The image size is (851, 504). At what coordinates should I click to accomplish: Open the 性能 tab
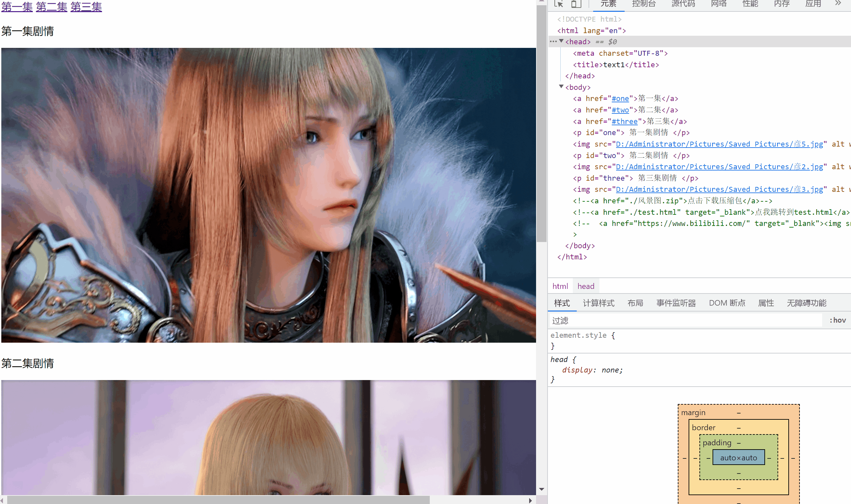tap(750, 4)
